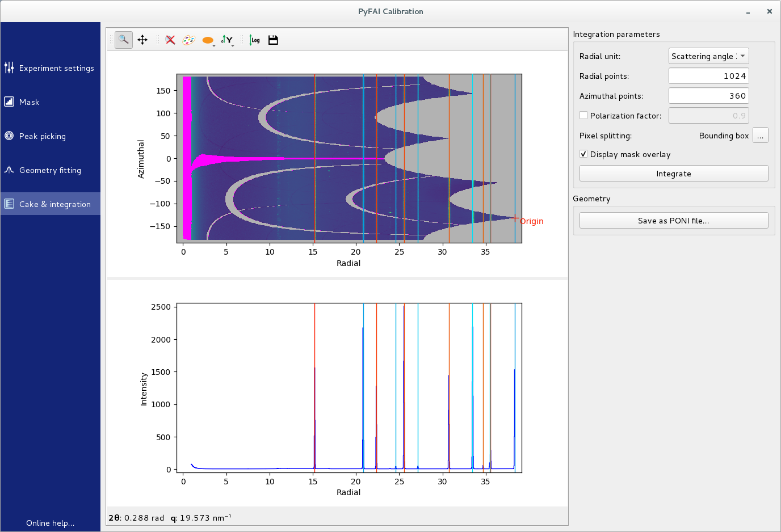
Task: Disable the Display mask overlay option
Action: (x=583, y=154)
